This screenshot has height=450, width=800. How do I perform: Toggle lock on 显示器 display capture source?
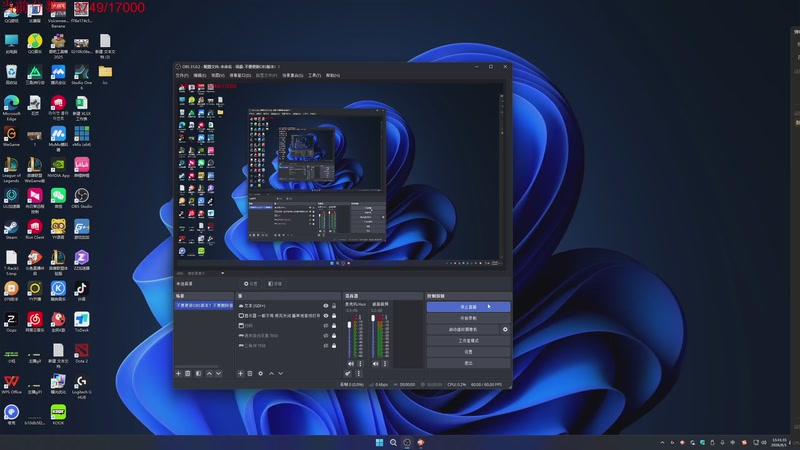click(x=334, y=315)
